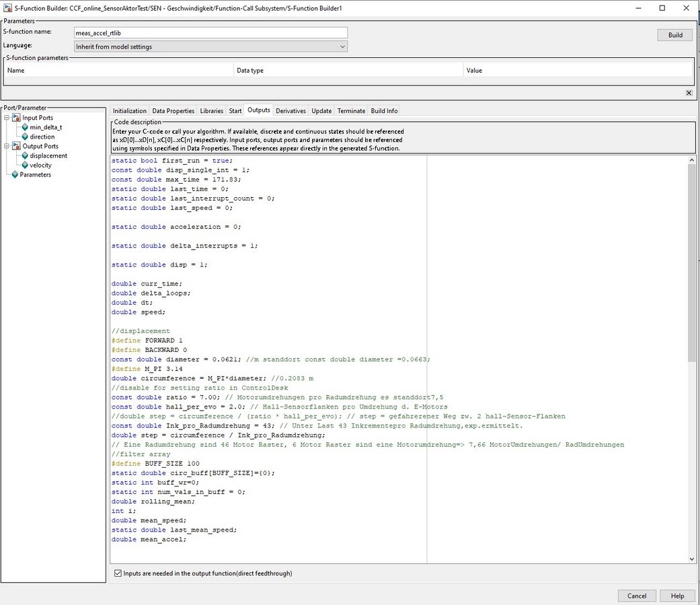Collapse the Output Ports tree node
This screenshot has width=700, height=605.
point(7,146)
